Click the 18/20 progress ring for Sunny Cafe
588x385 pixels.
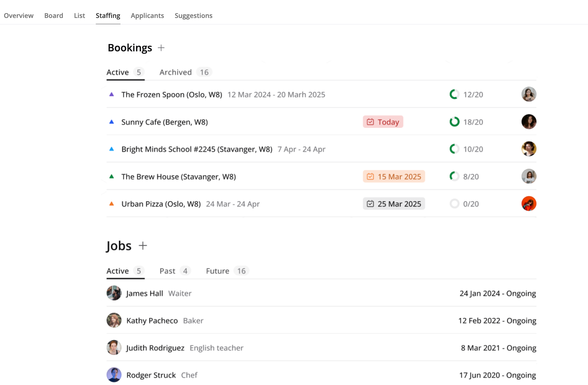point(454,122)
